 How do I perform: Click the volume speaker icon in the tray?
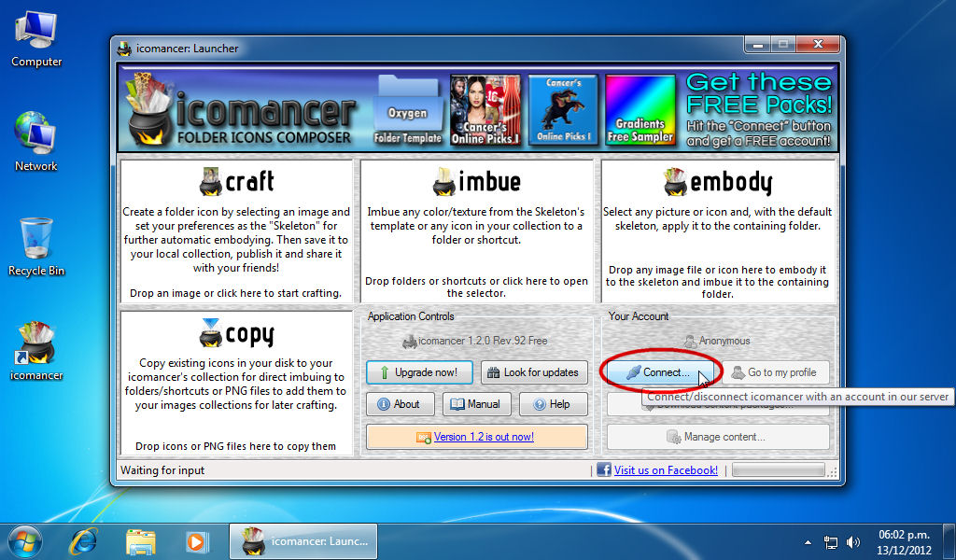[x=853, y=541]
